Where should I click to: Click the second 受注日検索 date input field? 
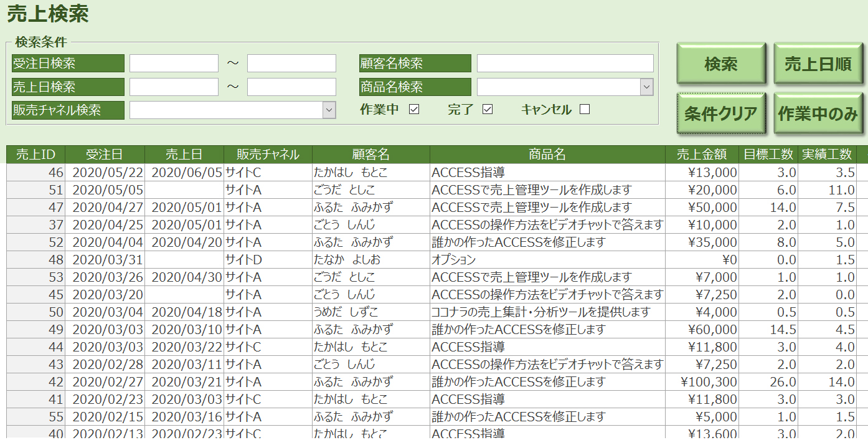click(291, 63)
